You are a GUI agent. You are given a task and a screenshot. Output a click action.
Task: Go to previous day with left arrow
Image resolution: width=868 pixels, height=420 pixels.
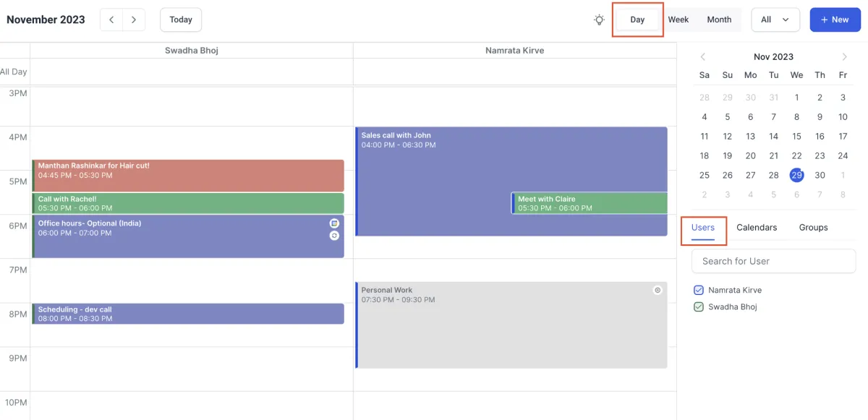(111, 20)
